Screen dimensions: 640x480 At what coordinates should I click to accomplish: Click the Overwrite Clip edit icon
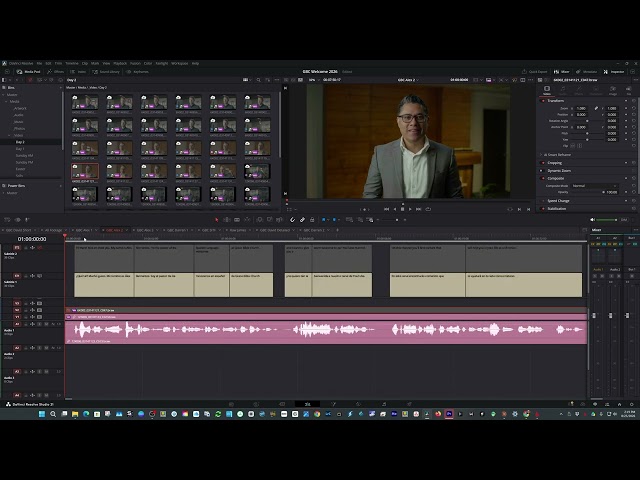(270, 220)
